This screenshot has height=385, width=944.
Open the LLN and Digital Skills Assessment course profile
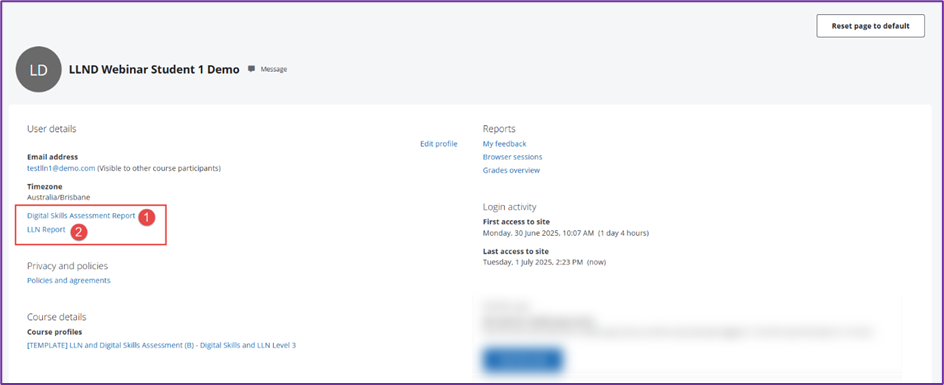[161, 345]
